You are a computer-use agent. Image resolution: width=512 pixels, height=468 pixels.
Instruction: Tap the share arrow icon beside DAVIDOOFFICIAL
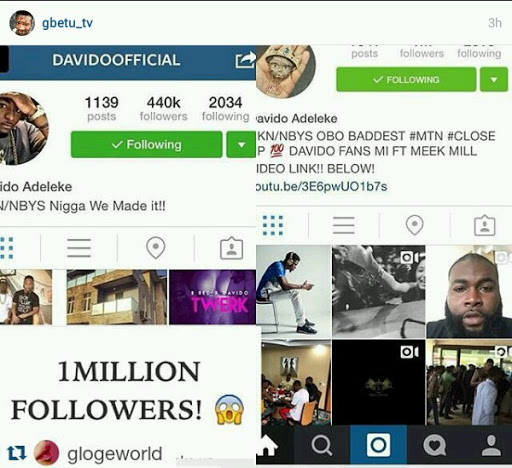pyautogui.click(x=246, y=60)
